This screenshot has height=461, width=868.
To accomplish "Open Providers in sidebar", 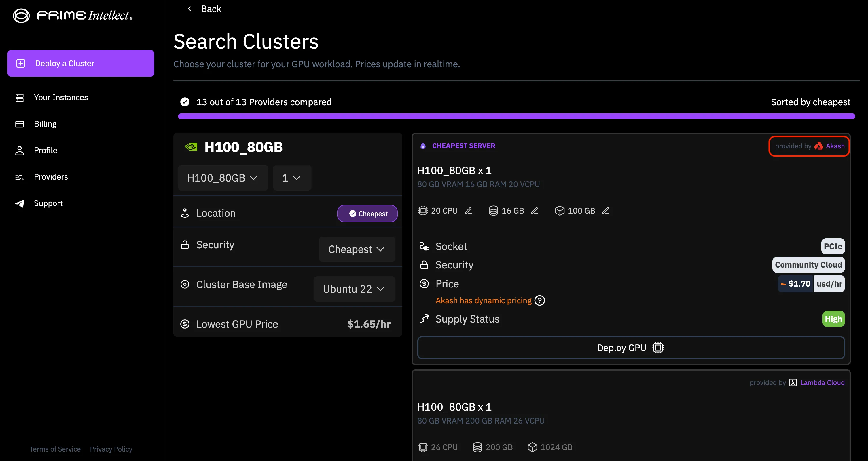I will [51, 177].
